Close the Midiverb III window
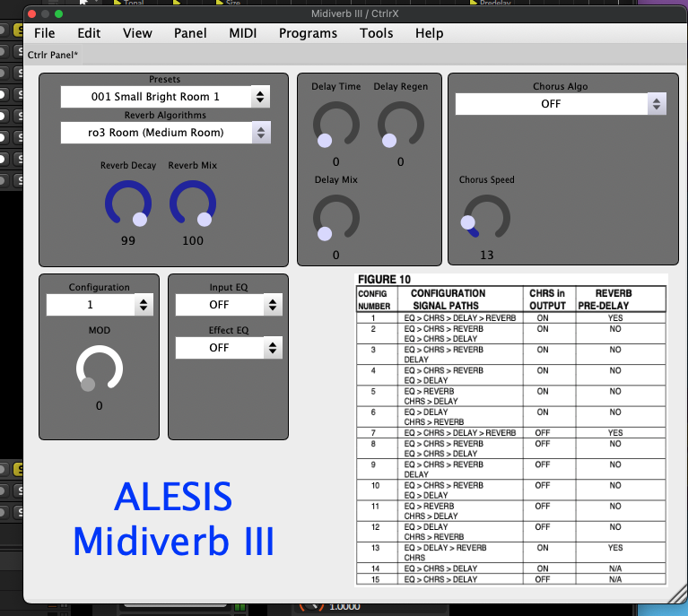 (31, 14)
